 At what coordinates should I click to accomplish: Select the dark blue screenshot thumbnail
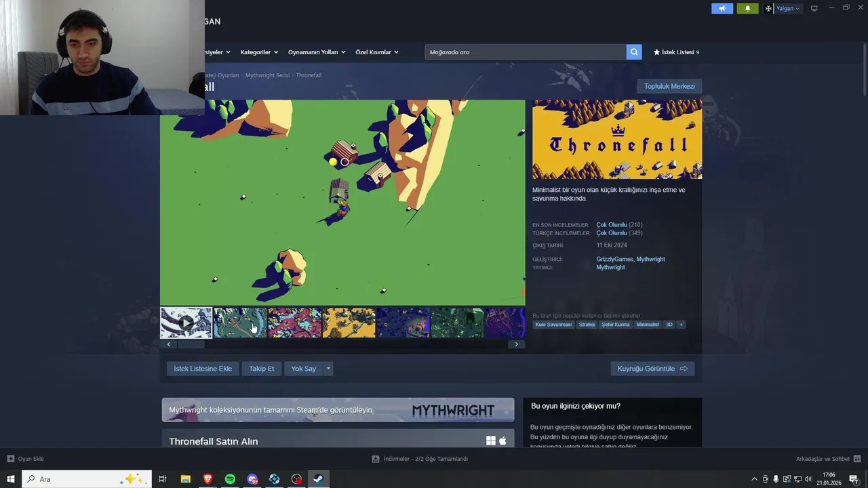(x=403, y=323)
